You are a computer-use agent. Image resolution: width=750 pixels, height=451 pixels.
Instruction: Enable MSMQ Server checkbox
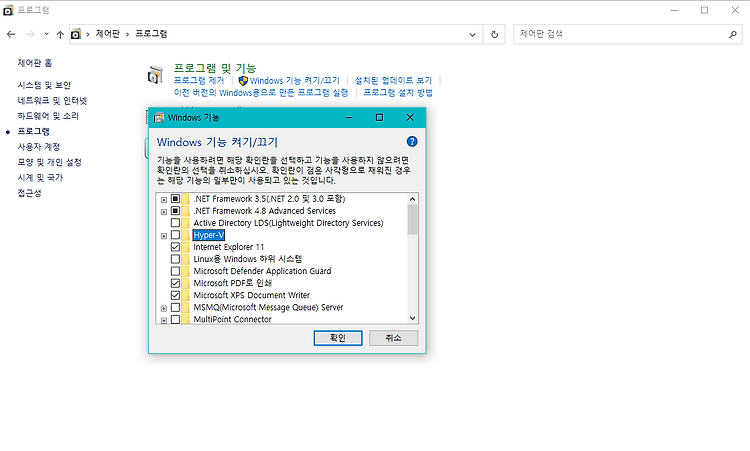(x=176, y=307)
